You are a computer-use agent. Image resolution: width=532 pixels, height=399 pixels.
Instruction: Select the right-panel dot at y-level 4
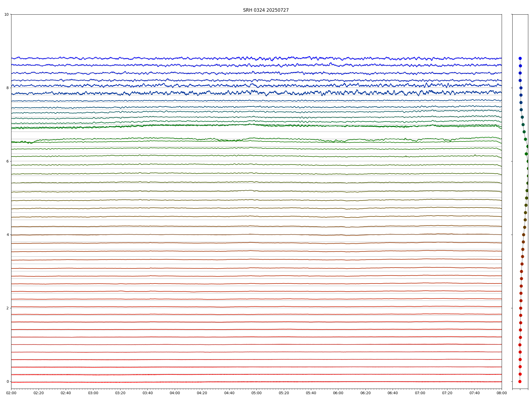click(x=523, y=235)
